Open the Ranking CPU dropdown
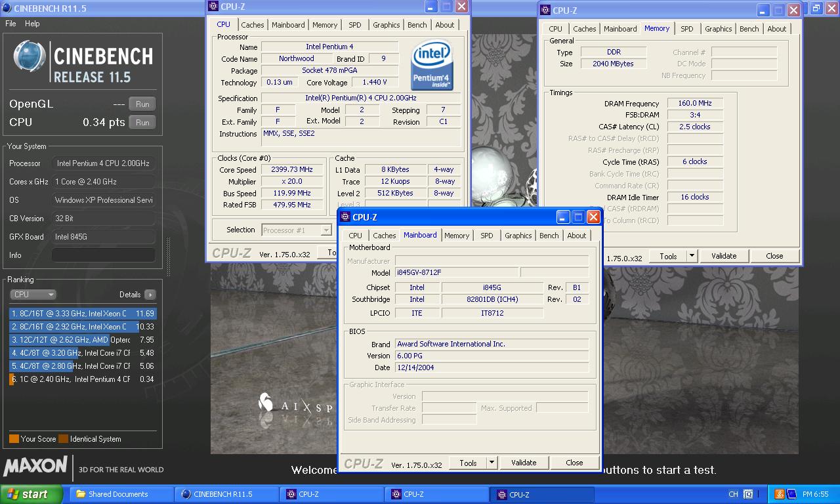 33,295
